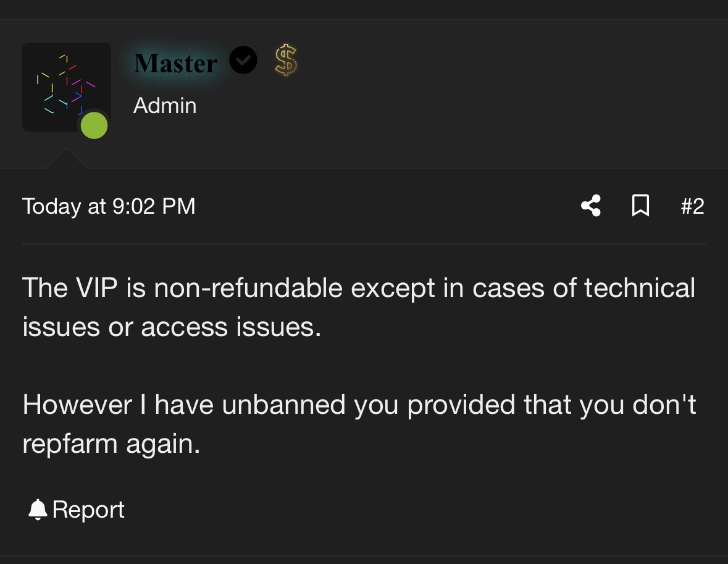Screen dimensions: 728x564
Task: Bookmark this post using the bookmark icon
Action: click(641, 205)
